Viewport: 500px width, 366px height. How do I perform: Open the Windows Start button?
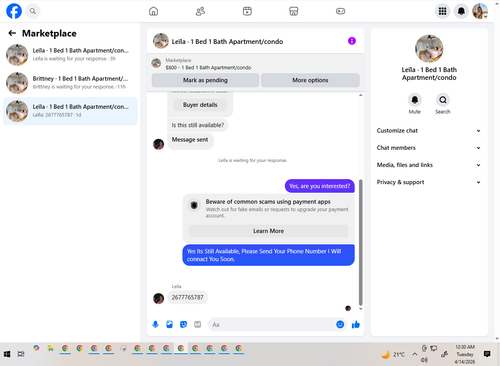[7, 354]
